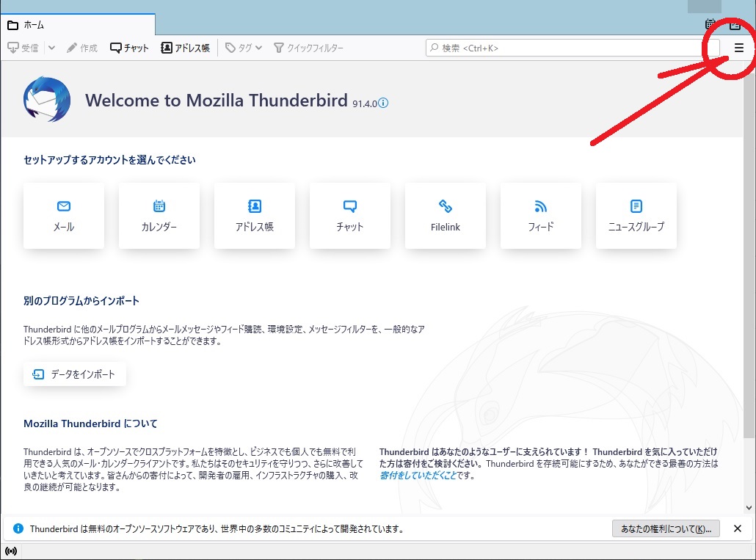756x560 pixels.
Task: Select the フィード setup icon
Action: (541, 206)
